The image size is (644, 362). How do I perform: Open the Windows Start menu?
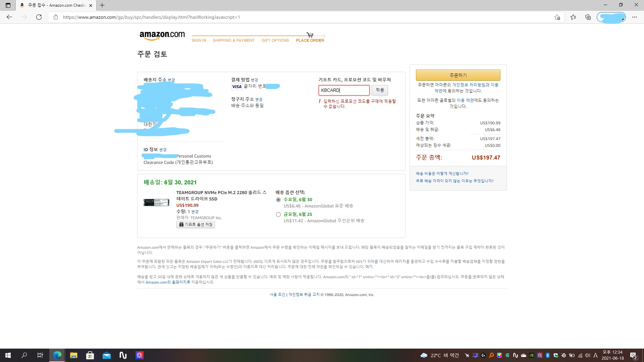coord(8,355)
